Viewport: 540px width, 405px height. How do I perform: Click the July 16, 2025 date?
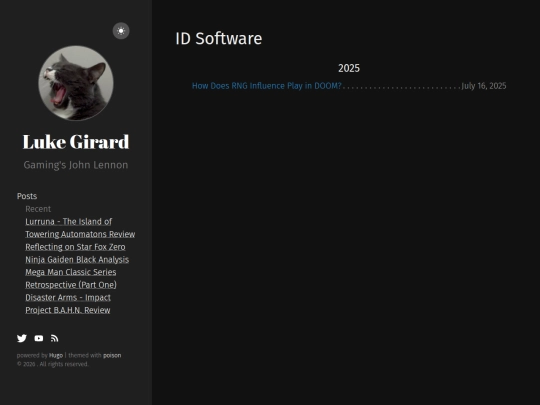484,86
